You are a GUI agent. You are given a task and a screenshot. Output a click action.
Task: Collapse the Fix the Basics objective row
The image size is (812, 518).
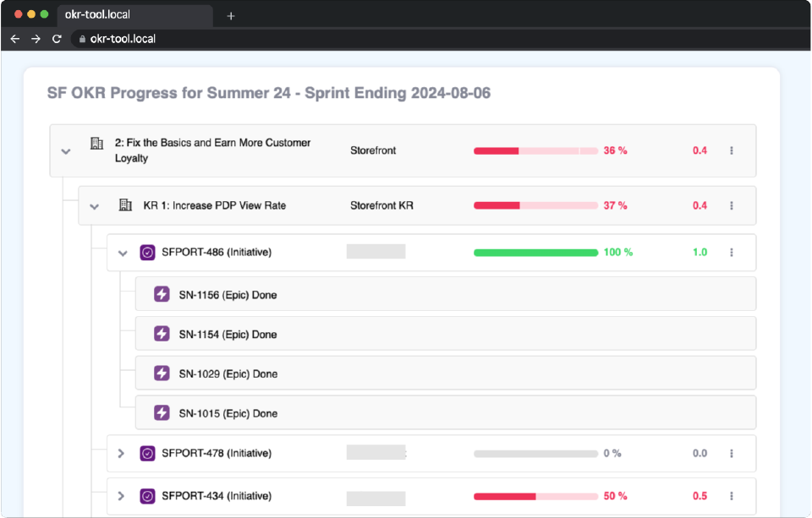click(x=66, y=151)
